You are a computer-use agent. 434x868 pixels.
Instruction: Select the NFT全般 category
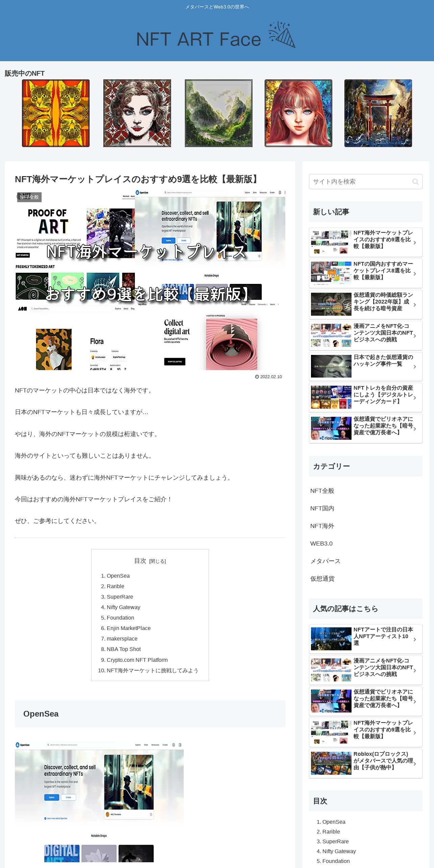pyautogui.click(x=322, y=491)
